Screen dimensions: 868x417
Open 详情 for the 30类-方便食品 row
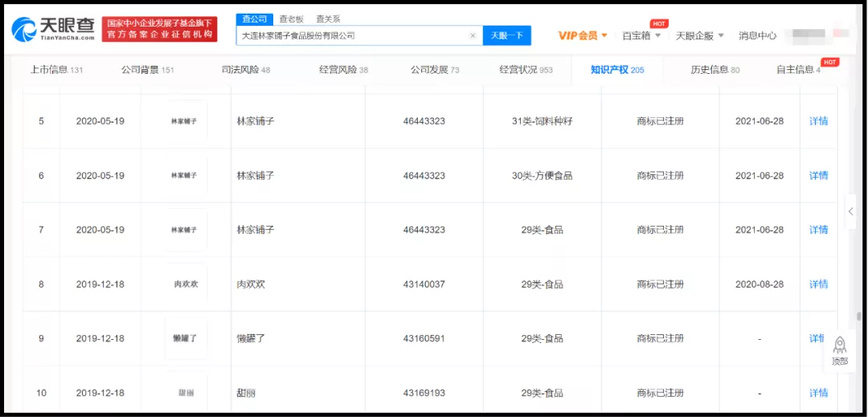pos(819,175)
